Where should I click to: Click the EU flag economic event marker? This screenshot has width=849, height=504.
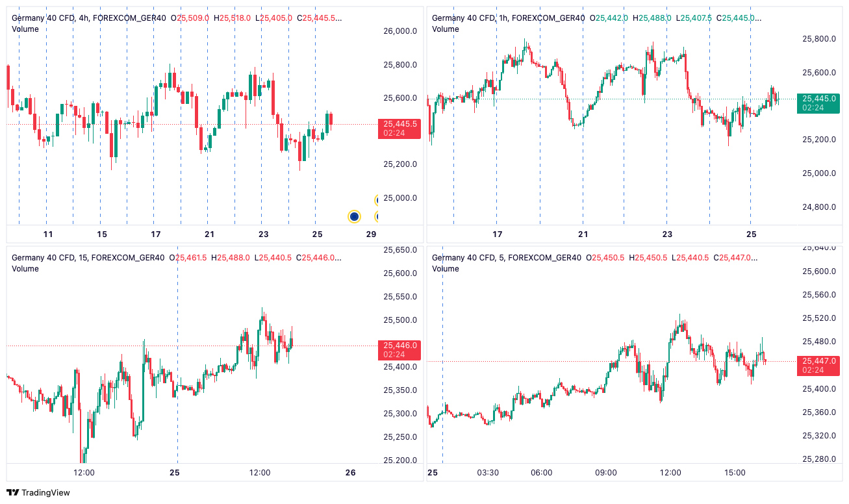[x=354, y=216]
